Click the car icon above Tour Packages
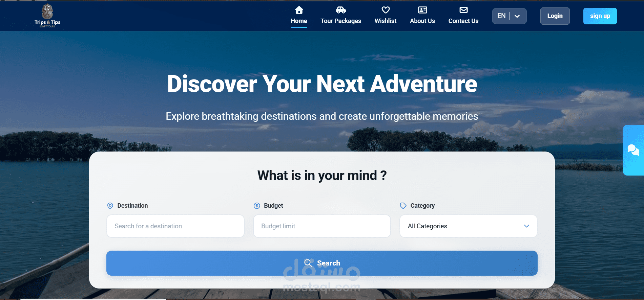Screen dimensions: 644x300 click(341, 10)
